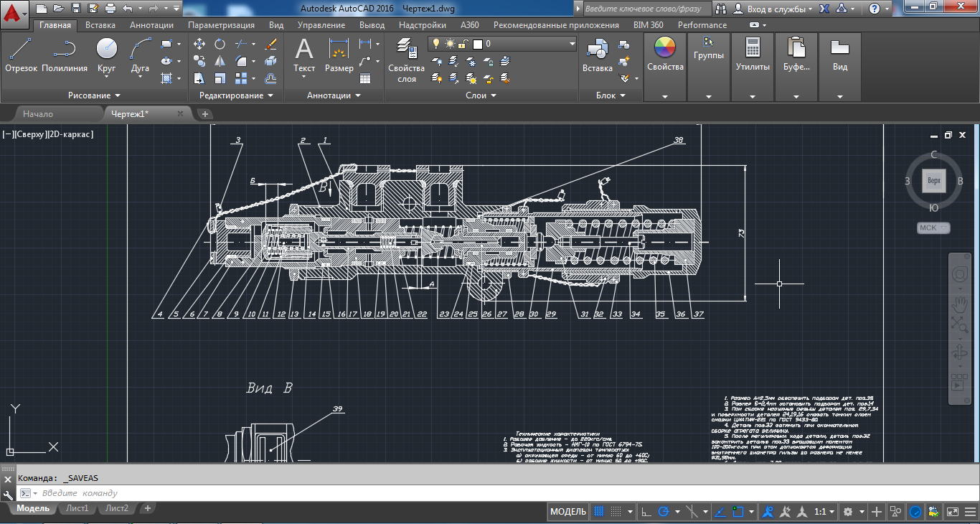The width and height of the screenshot is (980, 524).
Task: Toggle polar tracking in status bar
Action: (x=664, y=512)
